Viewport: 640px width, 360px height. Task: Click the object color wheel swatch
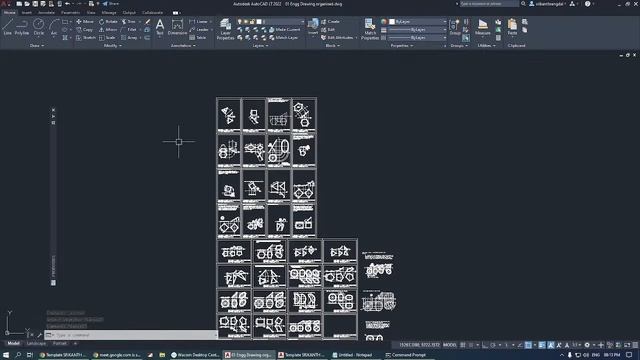(384, 22)
